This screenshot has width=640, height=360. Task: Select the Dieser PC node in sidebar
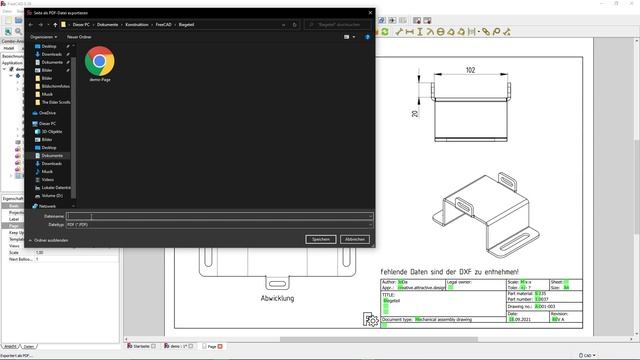coord(47,124)
